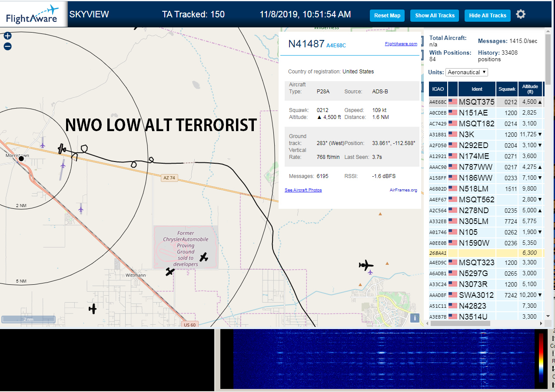
Task: Click the SKYVIEW title text
Action: click(x=89, y=14)
